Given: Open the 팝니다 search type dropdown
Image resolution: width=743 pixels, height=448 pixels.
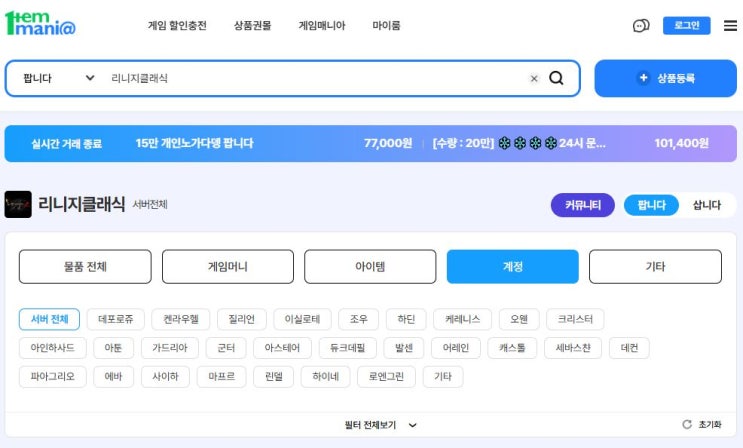Looking at the screenshot, I should pos(58,78).
